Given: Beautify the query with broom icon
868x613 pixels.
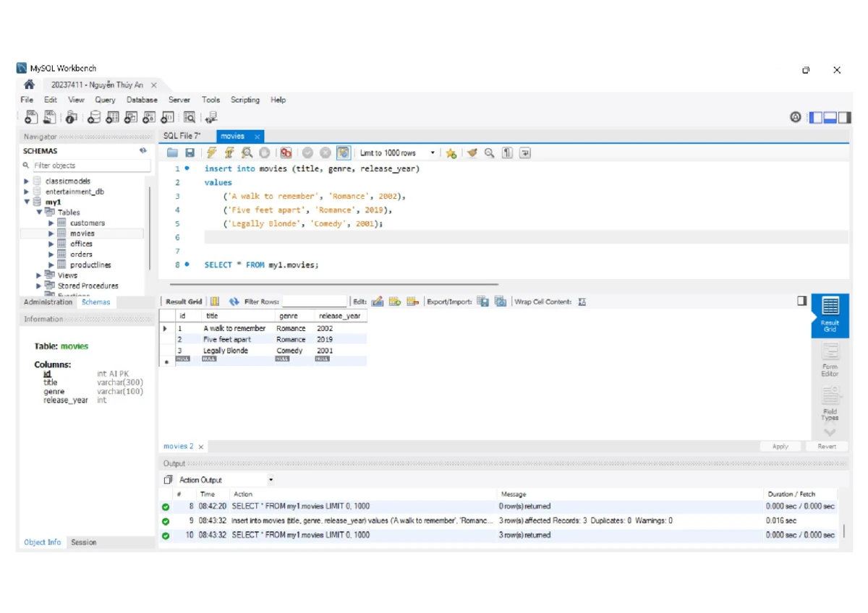Looking at the screenshot, I should coord(472,153).
